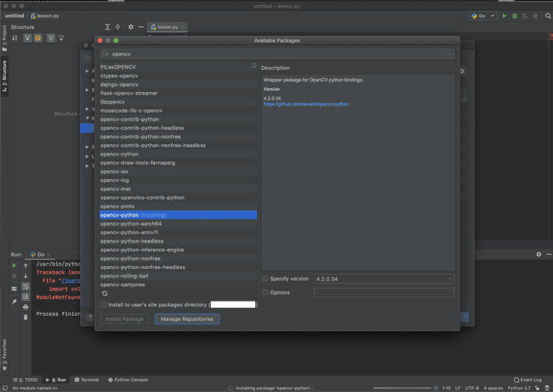Open the 4: Run tool window tab
553x392 pixels.
(x=56, y=380)
